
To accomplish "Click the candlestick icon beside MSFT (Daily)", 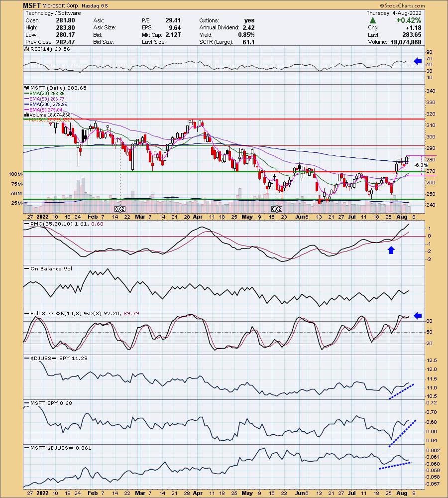I will [27, 88].
